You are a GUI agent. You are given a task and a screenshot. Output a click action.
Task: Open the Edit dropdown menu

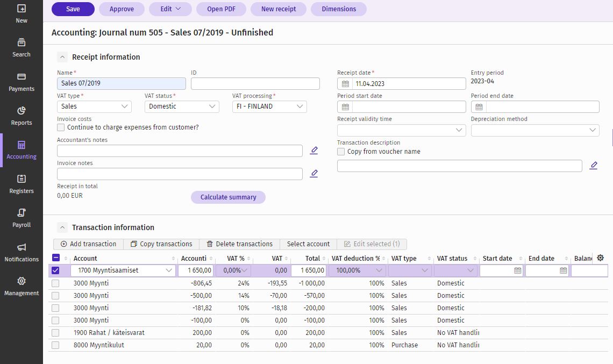(170, 9)
